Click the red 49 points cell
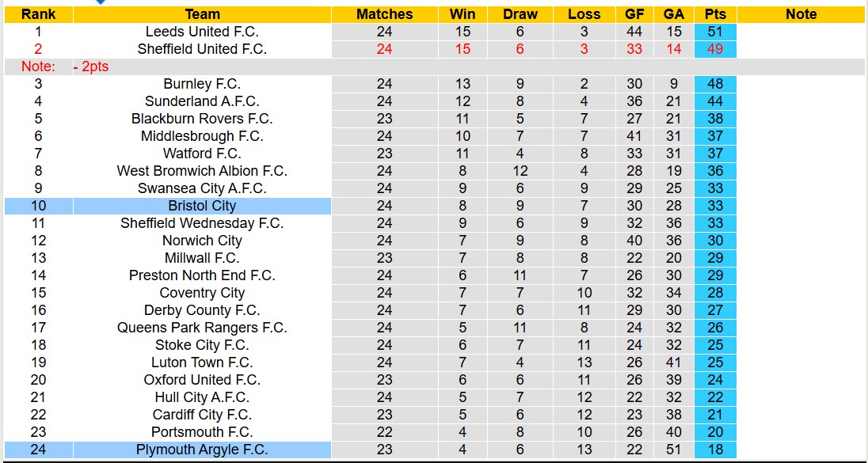The width and height of the screenshot is (868, 463). point(715,49)
